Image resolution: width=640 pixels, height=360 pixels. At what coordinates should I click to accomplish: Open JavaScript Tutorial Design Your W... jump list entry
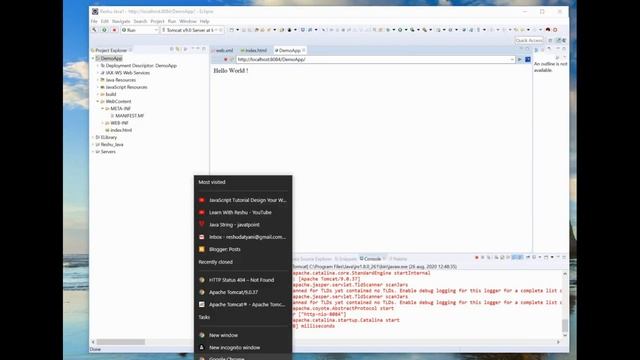point(243,200)
